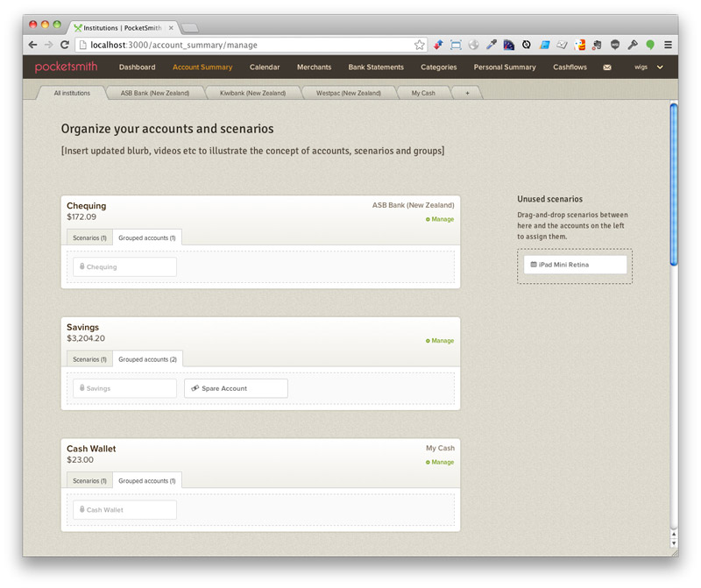Image resolution: width=701 pixels, height=588 pixels.
Task: Select the Spare Account grouped item
Action: (x=236, y=388)
